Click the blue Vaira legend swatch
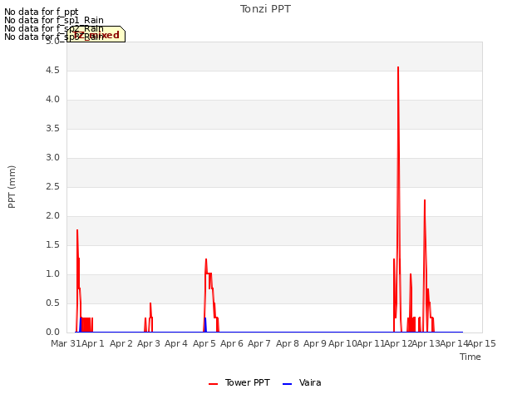The image size is (532, 399). pos(287,384)
